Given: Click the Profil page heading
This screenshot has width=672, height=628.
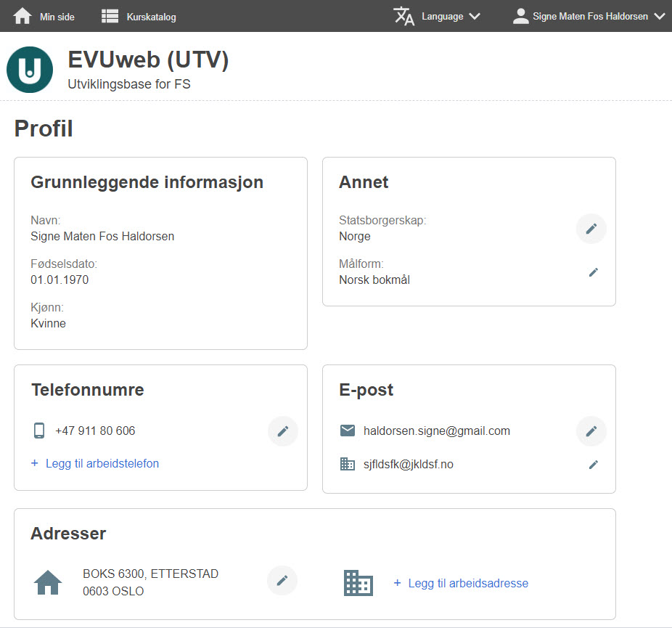Looking at the screenshot, I should pyautogui.click(x=44, y=129).
